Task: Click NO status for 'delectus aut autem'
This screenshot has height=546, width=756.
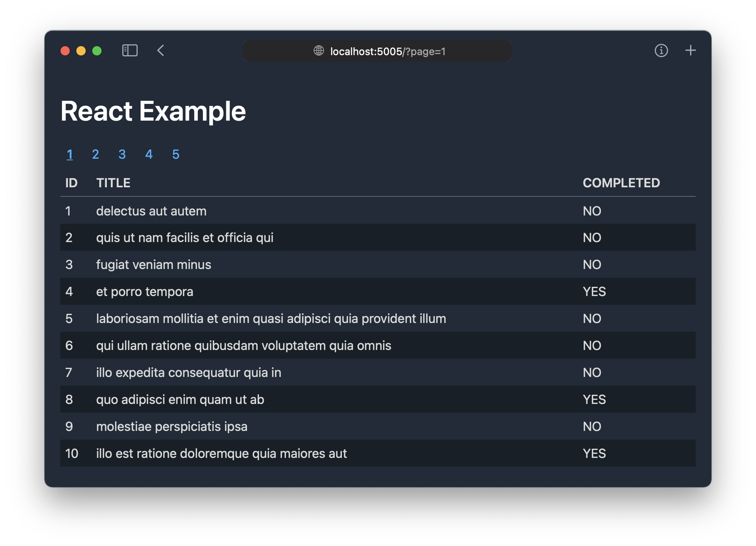Action: click(592, 211)
